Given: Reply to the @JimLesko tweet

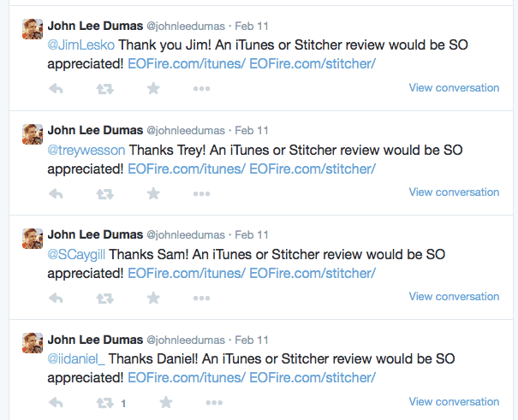Looking at the screenshot, I should (56, 88).
